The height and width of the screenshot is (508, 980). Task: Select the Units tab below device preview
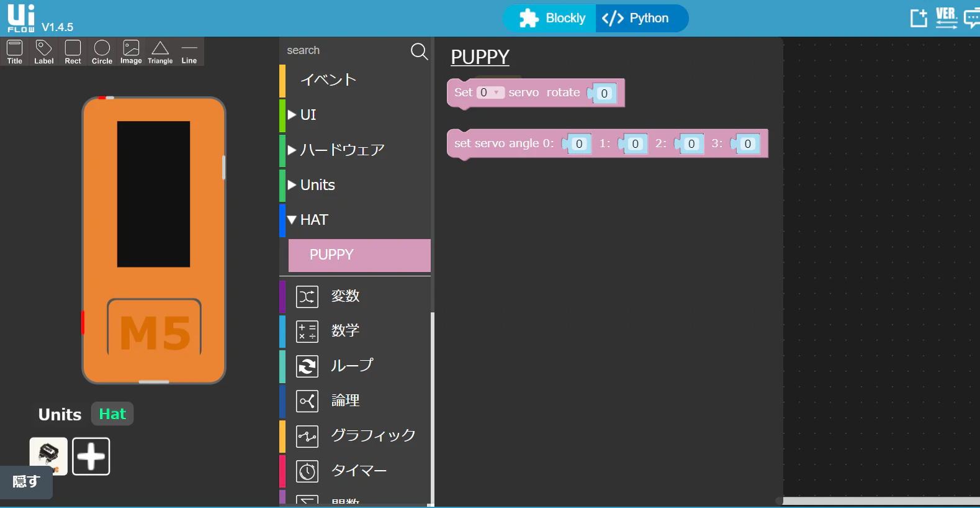60,415
